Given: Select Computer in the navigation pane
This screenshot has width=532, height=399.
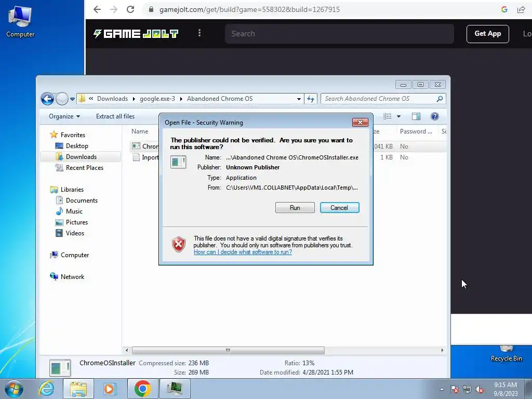Looking at the screenshot, I should point(75,255).
